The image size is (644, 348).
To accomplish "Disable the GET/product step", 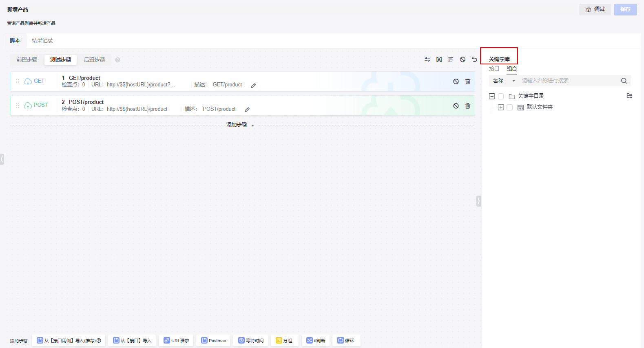I will 456,81.
